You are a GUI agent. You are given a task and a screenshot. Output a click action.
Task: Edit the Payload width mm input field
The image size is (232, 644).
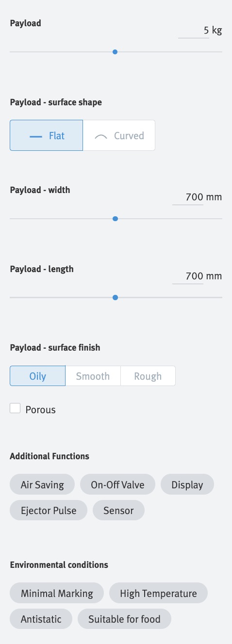pos(187,197)
